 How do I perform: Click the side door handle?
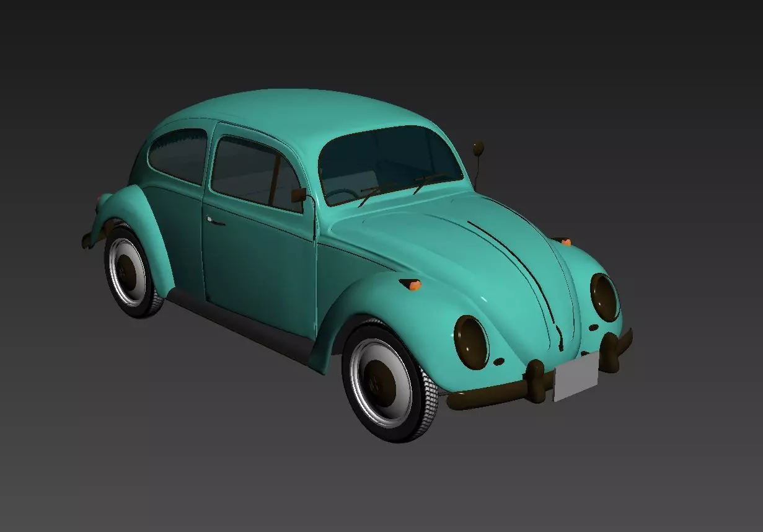click(216, 221)
